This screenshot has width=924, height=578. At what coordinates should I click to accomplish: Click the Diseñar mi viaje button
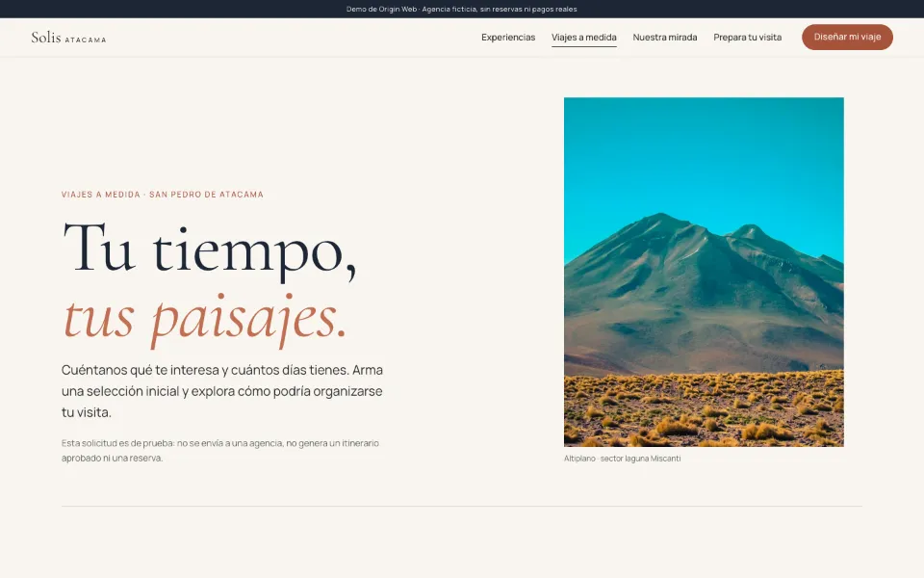847,37
